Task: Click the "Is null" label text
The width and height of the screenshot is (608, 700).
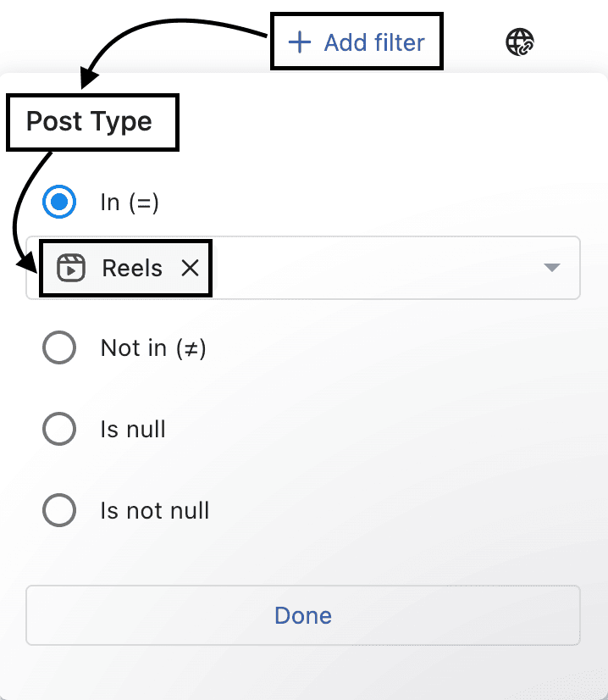Action: tap(133, 430)
